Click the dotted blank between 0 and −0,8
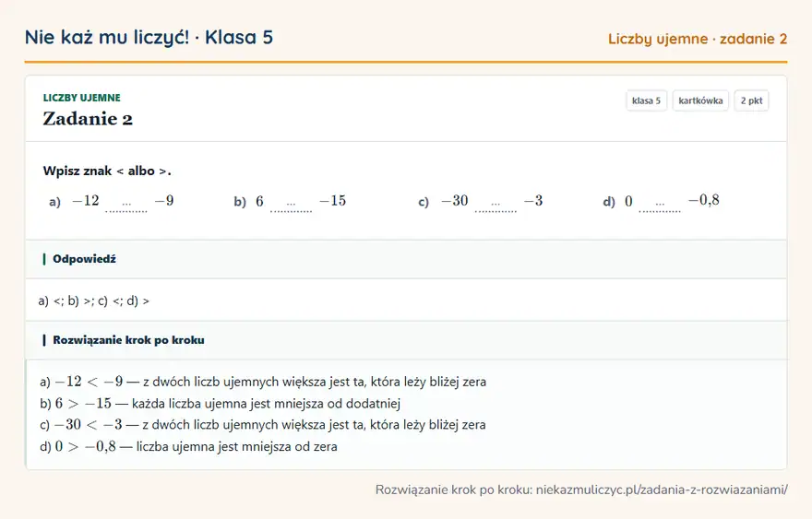The height and width of the screenshot is (519, 812). [660, 206]
